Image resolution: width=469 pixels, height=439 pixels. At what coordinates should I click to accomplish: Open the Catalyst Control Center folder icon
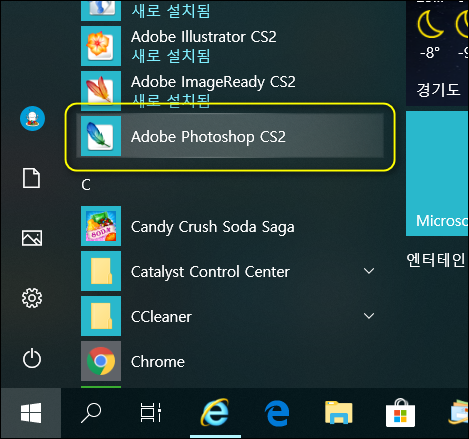pyautogui.click(x=101, y=271)
